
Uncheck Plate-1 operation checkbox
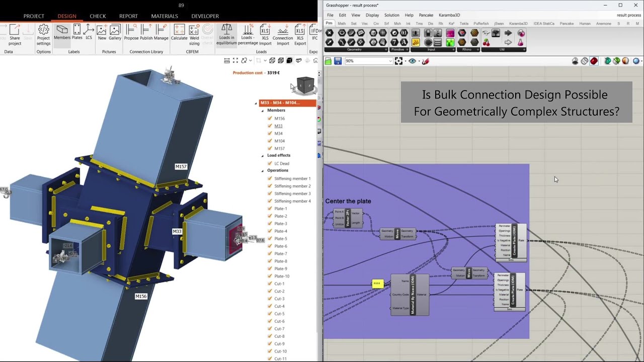tap(270, 209)
